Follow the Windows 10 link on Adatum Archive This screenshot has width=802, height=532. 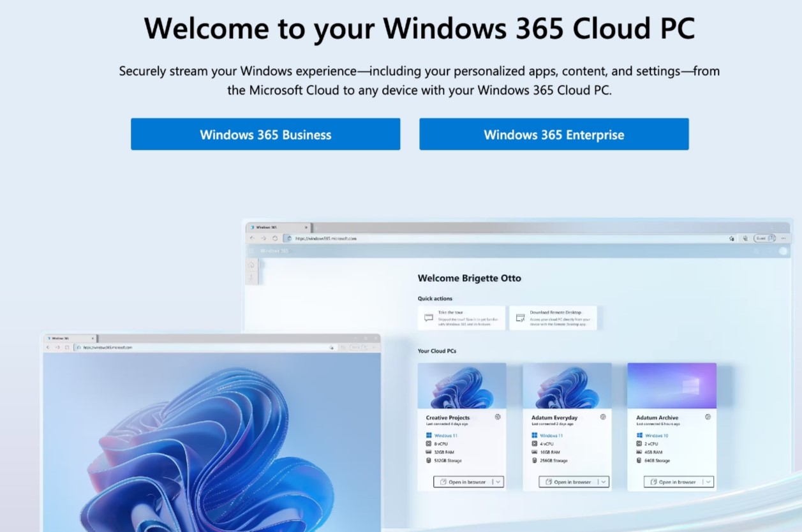tap(657, 435)
